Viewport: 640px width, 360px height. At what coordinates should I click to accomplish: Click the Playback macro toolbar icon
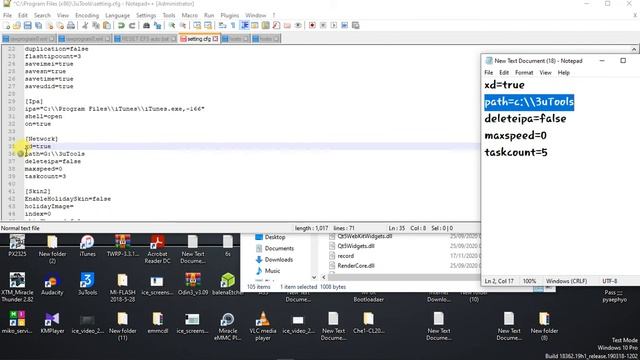(334, 25)
